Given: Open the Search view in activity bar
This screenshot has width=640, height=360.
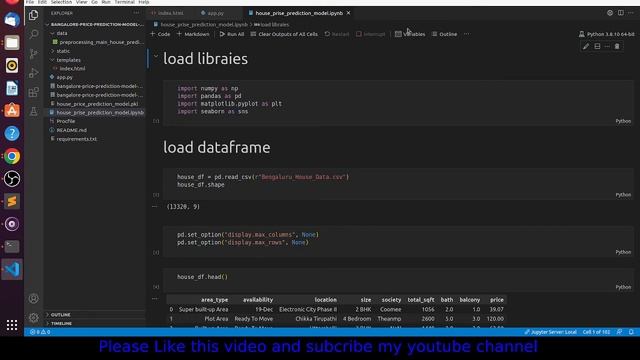Looking at the screenshot, I should coord(33,34).
